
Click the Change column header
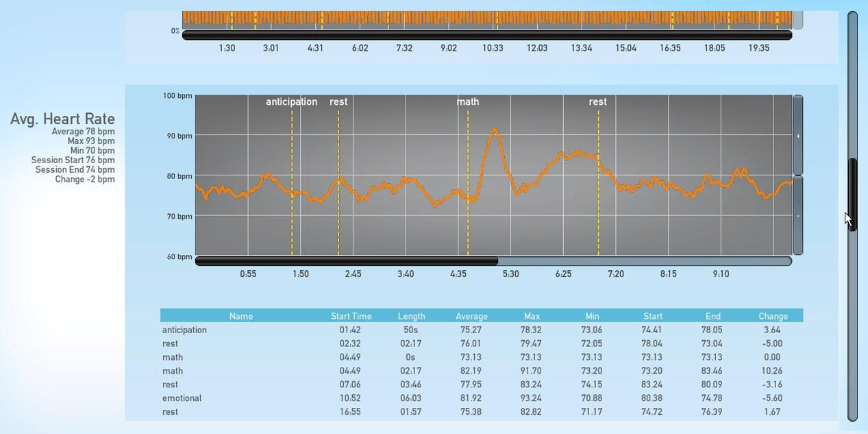tap(773, 316)
